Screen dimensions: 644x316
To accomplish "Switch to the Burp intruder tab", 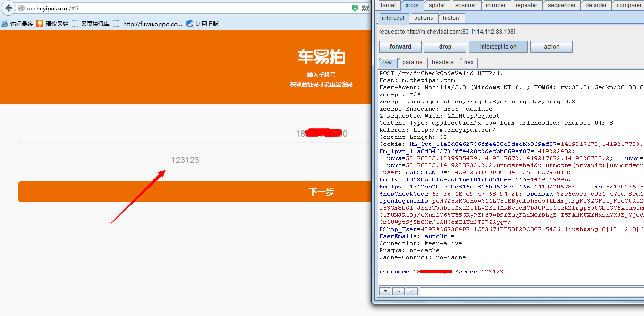I will 496,5.
